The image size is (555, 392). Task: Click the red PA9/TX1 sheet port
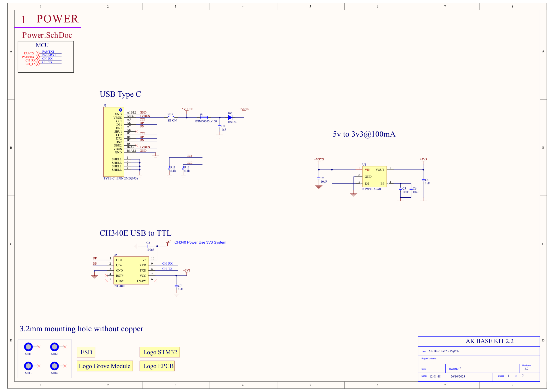(x=31, y=53)
